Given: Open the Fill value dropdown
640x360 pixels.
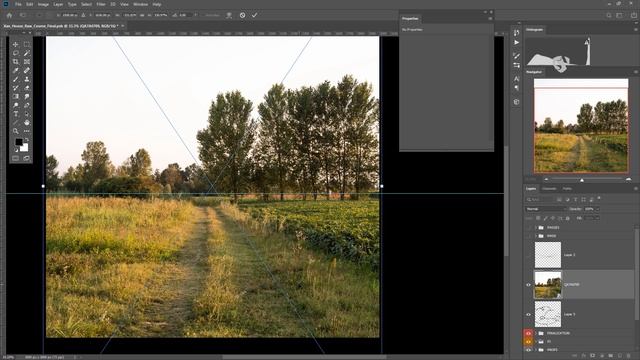Looking at the screenshot, I should pyautogui.click(x=598, y=218).
